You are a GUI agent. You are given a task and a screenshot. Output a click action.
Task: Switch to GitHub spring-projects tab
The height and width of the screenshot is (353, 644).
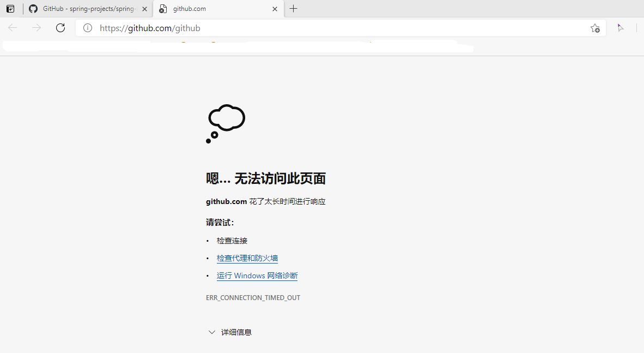pos(88,9)
